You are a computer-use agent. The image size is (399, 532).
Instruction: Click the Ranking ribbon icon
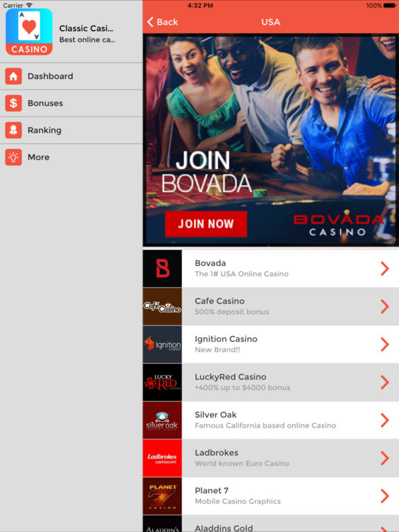point(14,130)
